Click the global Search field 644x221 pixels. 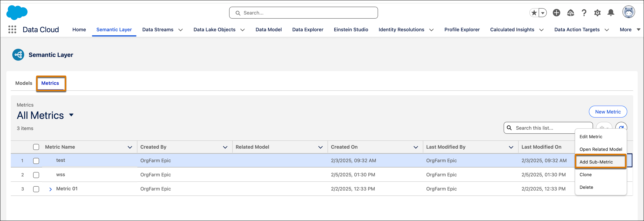303,13
